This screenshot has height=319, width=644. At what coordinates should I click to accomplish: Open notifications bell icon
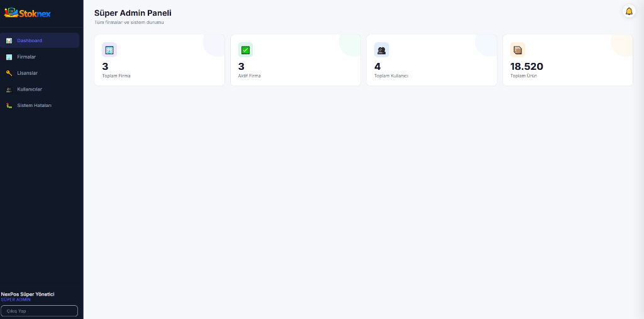click(629, 11)
